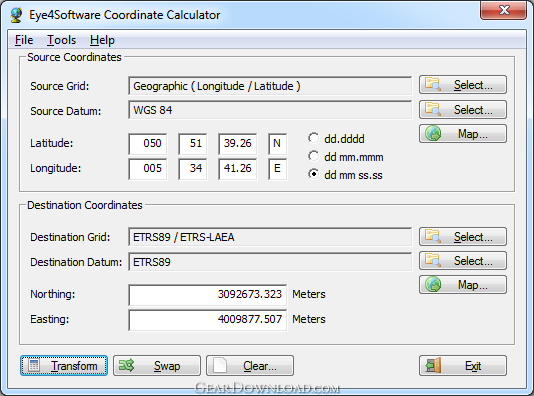Viewport: 534px width, 396px height.
Task: Select the dd.dddd format radio button
Action: (313, 138)
